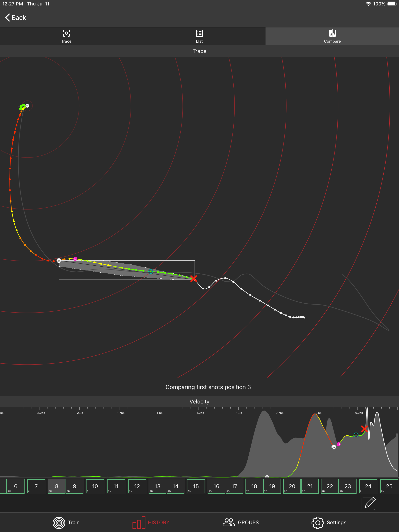399x532 pixels.
Task: Go Back to previous screen
Action: 15,18
